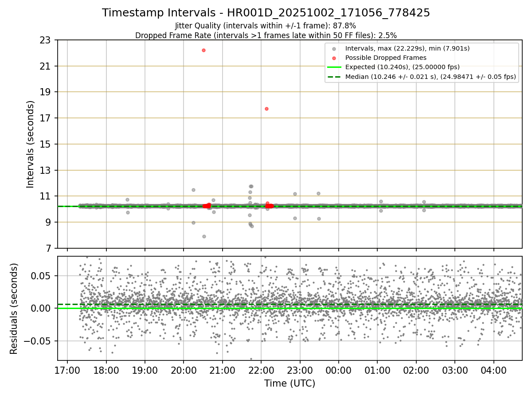Click the x-axis tick label '17:00'
Screen dimensions: 532x399
67,370
